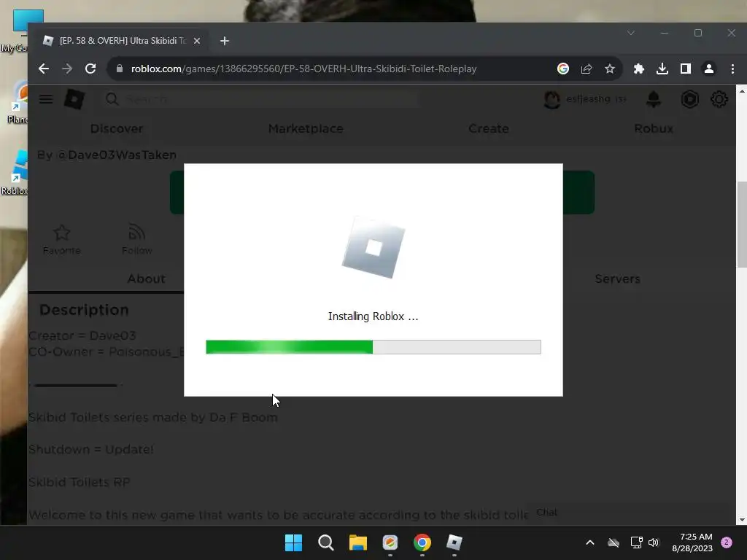Open Chrome tab search chevron

(631, 33)
